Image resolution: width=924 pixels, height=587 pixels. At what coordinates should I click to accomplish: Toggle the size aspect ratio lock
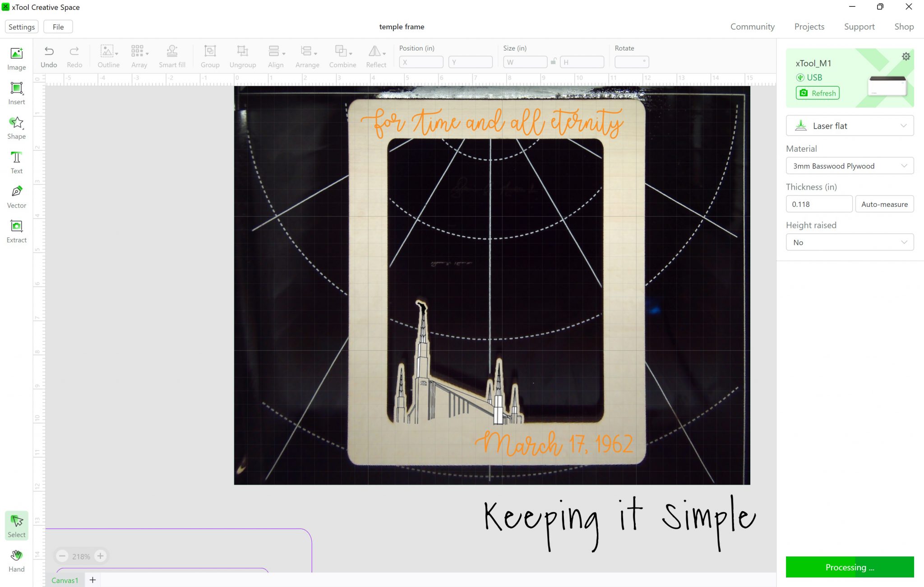click(x=554, y=61)
